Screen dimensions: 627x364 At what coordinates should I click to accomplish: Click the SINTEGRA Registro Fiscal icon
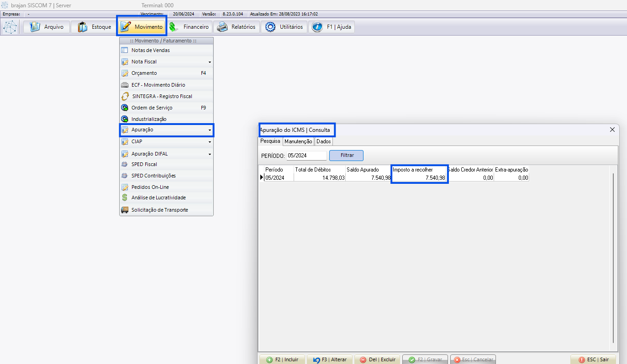click(125, 96)
